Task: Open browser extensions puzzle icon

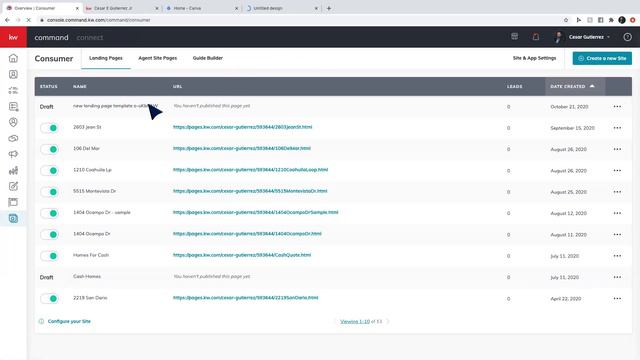Action: [611, 20]
